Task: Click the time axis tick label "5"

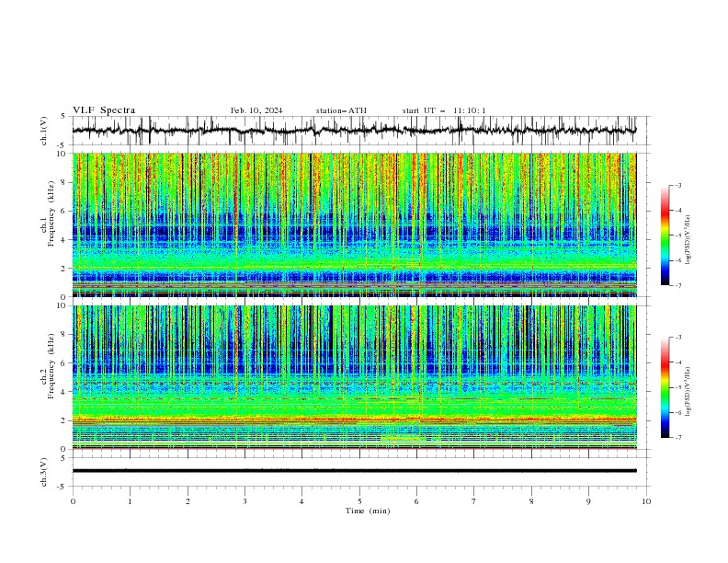Action: pos(359,501)
